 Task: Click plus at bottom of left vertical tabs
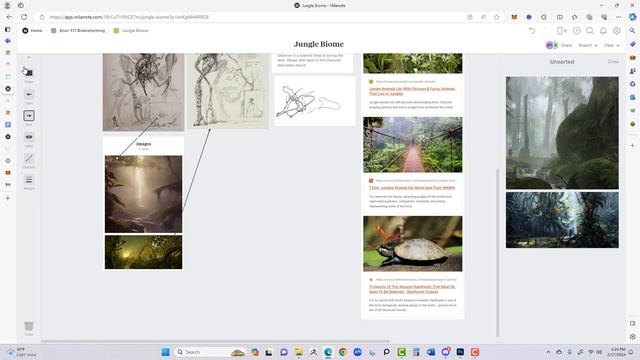(8, 198)
